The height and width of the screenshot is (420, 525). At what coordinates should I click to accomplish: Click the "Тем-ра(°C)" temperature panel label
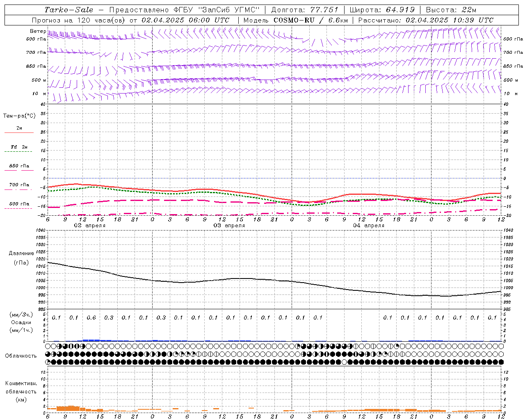(x=19, y=116)
